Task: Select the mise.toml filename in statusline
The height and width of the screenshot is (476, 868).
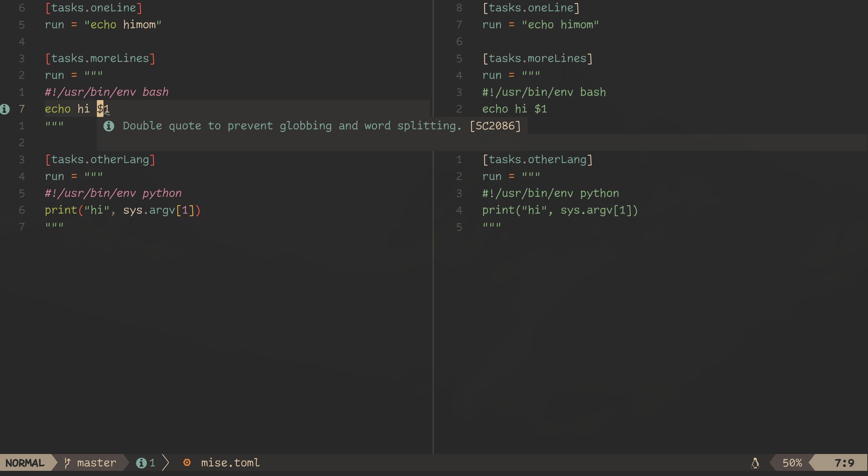Action: [x=230, y=463]
